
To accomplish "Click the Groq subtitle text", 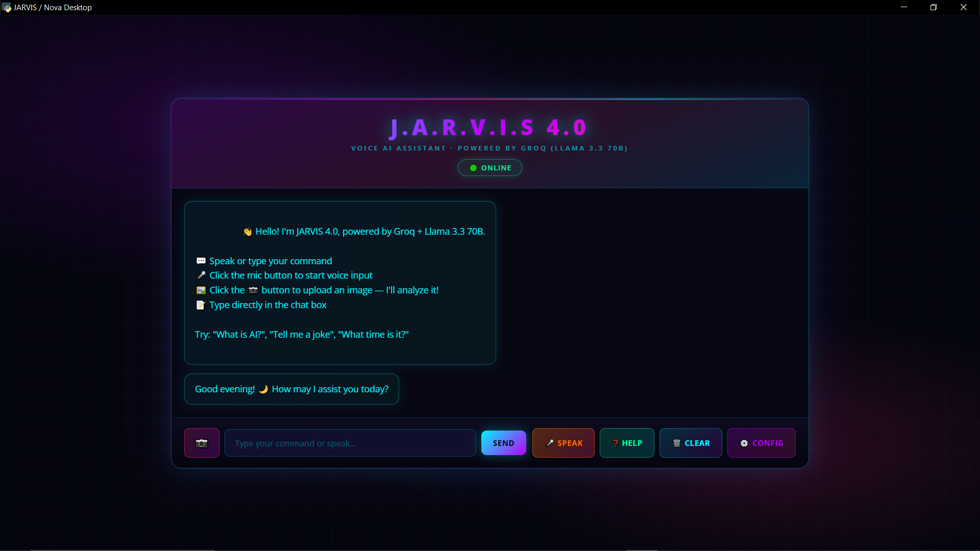I will (489, 148).
